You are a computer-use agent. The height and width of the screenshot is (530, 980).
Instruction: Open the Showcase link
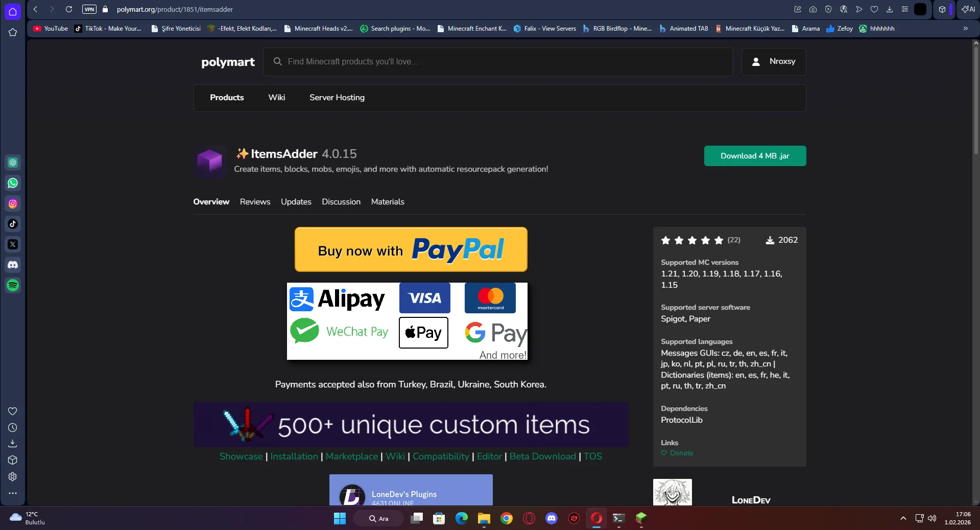(x=241, y=456)
